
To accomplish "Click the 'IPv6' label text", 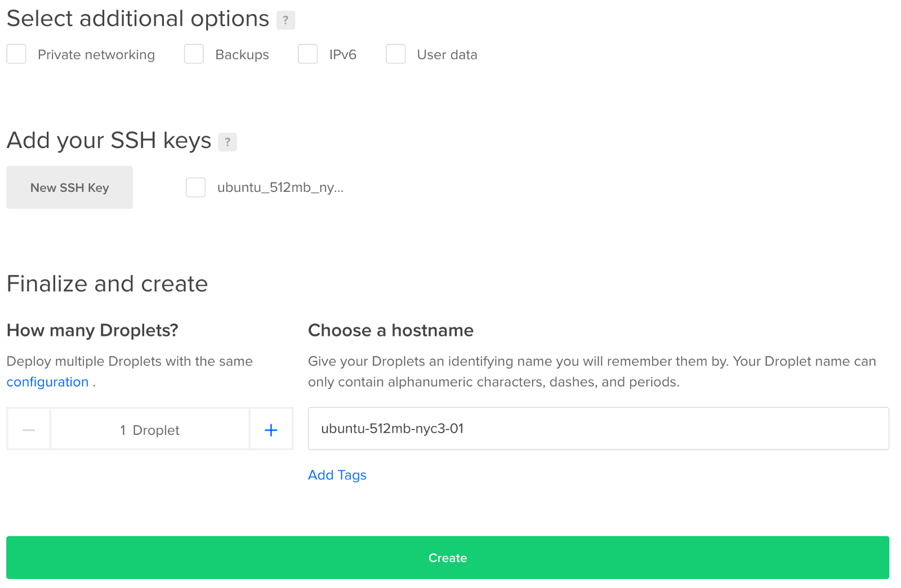I will 343,55.
